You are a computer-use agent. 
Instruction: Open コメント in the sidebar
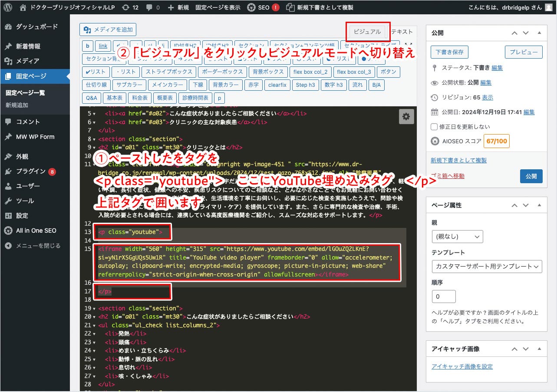click(x=35, y=122)
